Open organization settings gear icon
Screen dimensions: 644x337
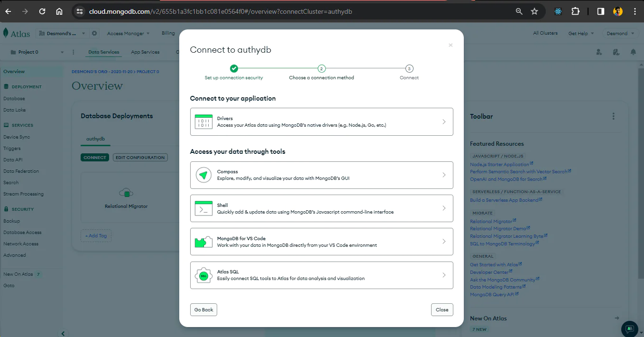pos(94,33)
